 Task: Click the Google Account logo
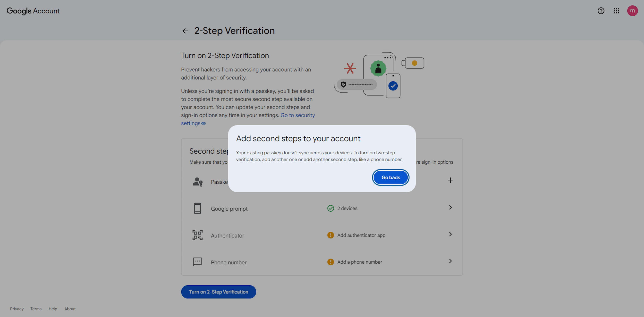[33, 11]
